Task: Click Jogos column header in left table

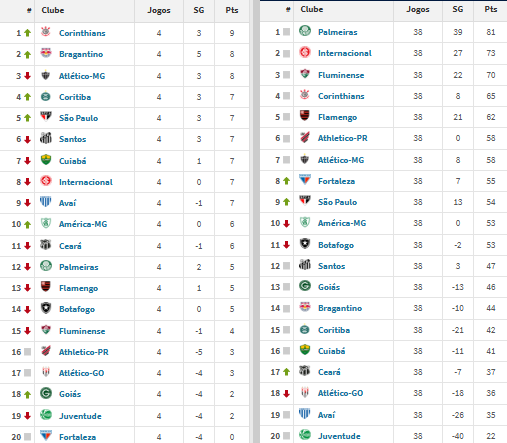Action: pyautogui.click(x=159, y=10)
